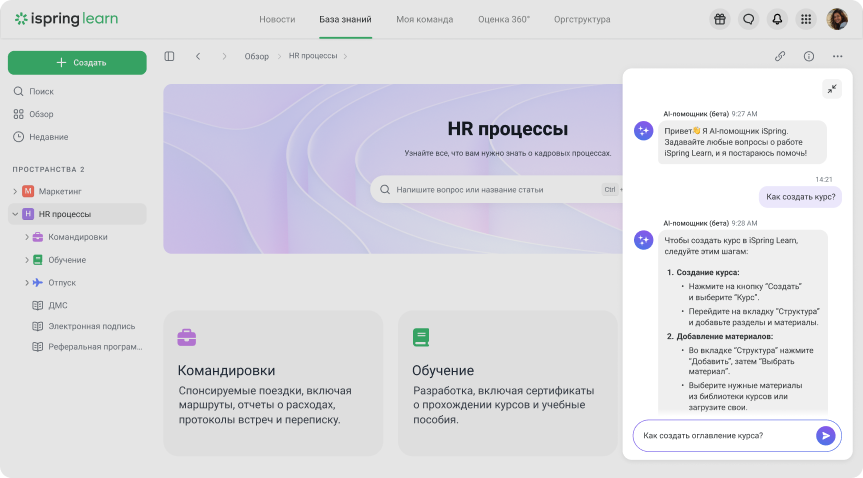Click the Реферальная программа article icon
863x478 pixels.
(37, 346)
